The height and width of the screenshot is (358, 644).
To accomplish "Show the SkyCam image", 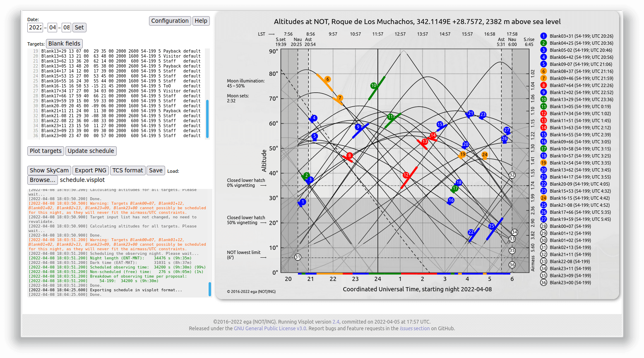I will (49, 170).
